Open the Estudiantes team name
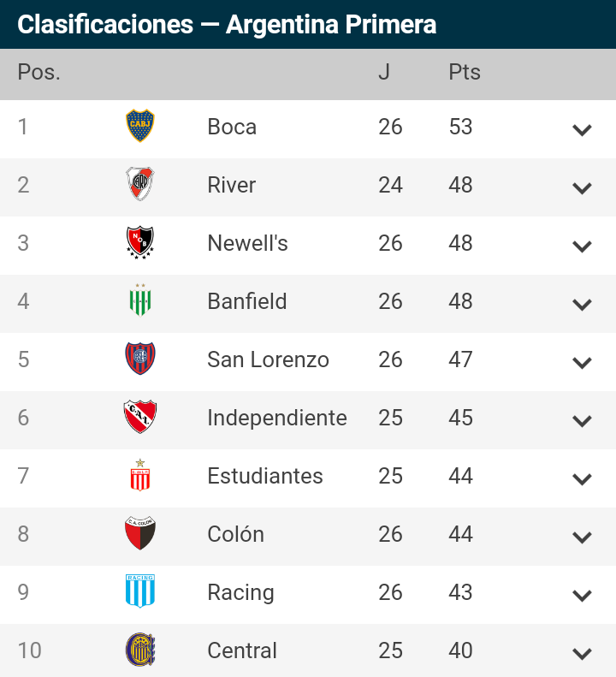The image size is (616, 677). tap(265, 476)
